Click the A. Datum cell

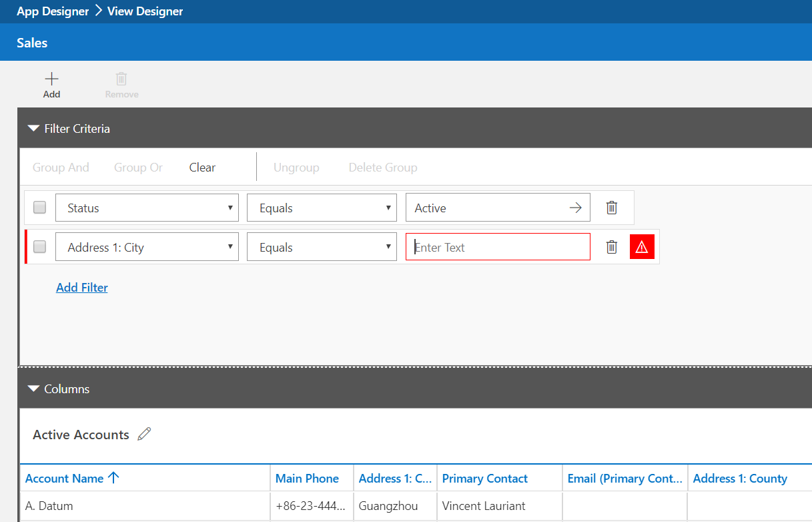(145, 506)
